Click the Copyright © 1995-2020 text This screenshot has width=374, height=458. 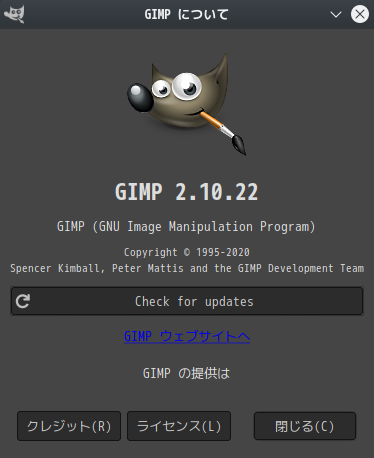187,252
